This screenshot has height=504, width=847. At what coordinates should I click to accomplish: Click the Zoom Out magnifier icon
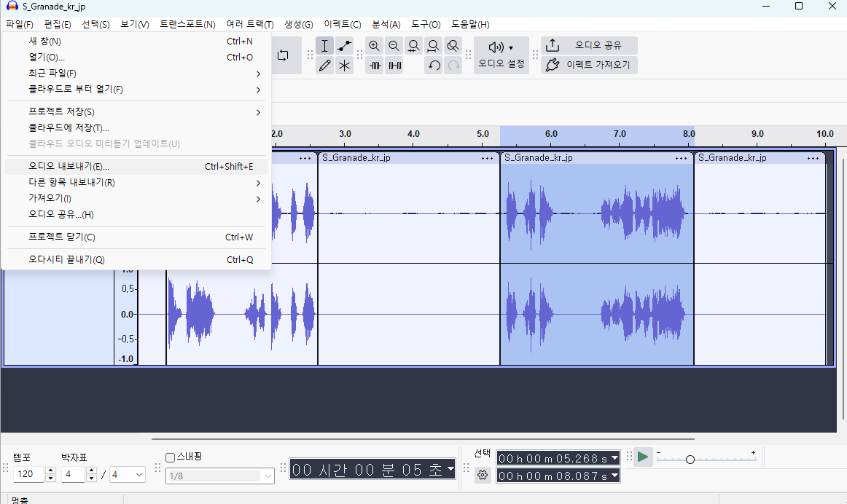pyautogui.click(x=394, y=46)
